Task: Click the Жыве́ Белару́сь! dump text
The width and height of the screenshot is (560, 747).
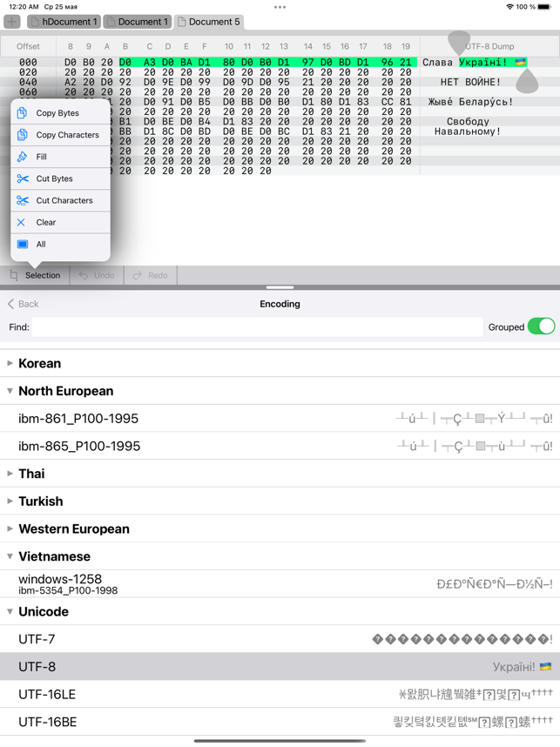Action: click(x=470, y=102)
